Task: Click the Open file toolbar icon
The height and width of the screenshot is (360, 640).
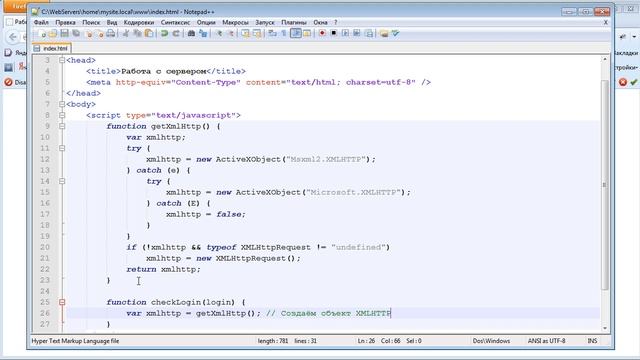Action: coord(53,33)
